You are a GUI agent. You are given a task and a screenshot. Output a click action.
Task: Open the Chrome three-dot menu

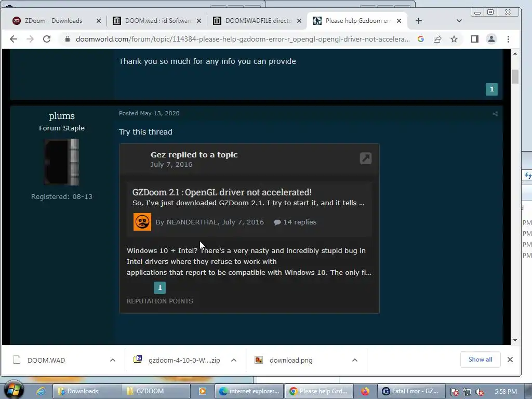(508, 39)
